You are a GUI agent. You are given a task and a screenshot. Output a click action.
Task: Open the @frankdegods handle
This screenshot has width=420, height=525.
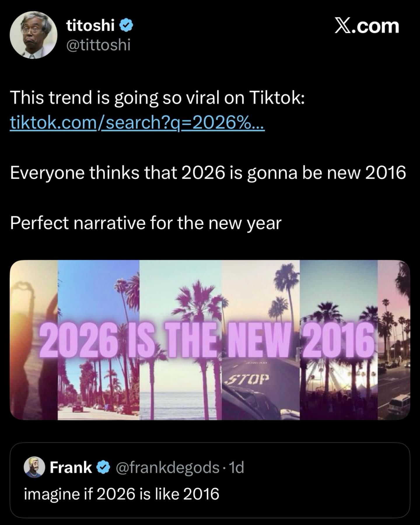[x=167, y=468]
